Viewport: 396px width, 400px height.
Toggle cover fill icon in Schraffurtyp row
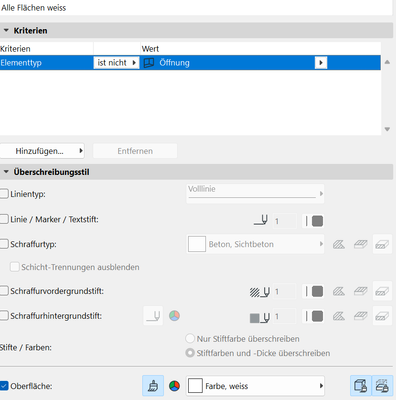(382, 244)
